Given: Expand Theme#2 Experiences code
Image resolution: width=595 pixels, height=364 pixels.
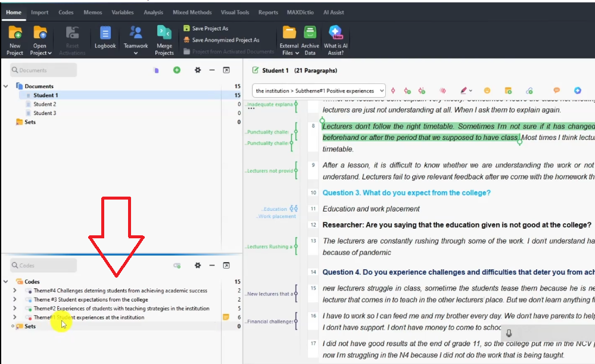Looking at the screenshot, I should coord(15,308).
